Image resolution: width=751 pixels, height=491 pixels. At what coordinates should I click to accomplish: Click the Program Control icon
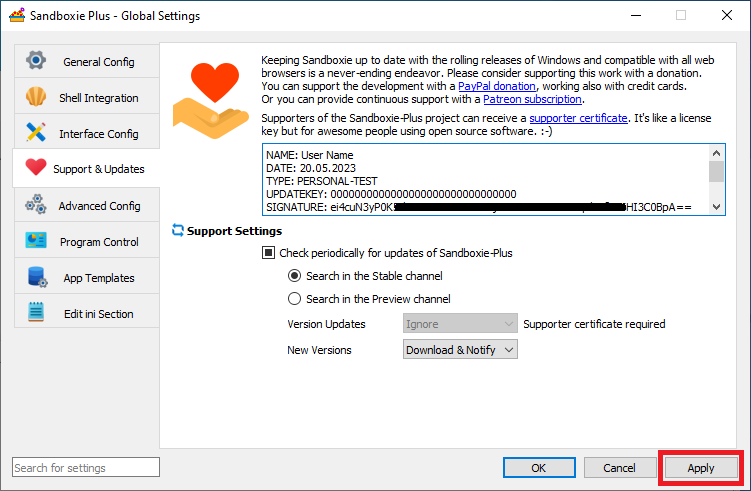tap(37, 241)
